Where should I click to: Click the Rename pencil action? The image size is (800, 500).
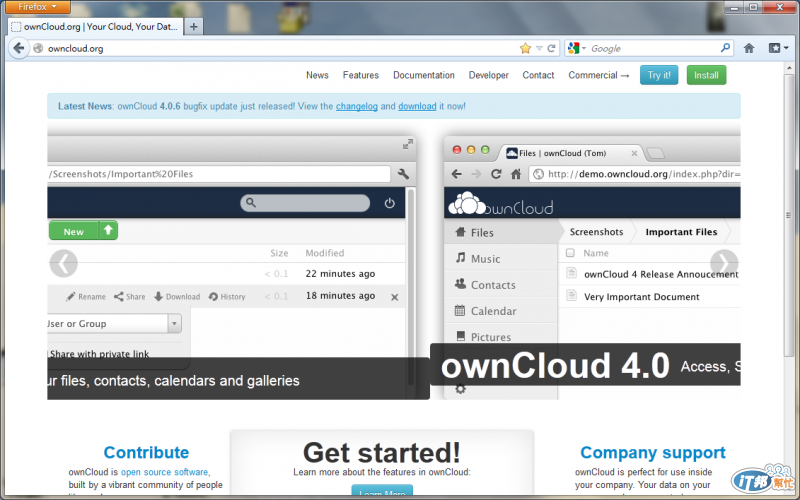[x=86, y=296]
